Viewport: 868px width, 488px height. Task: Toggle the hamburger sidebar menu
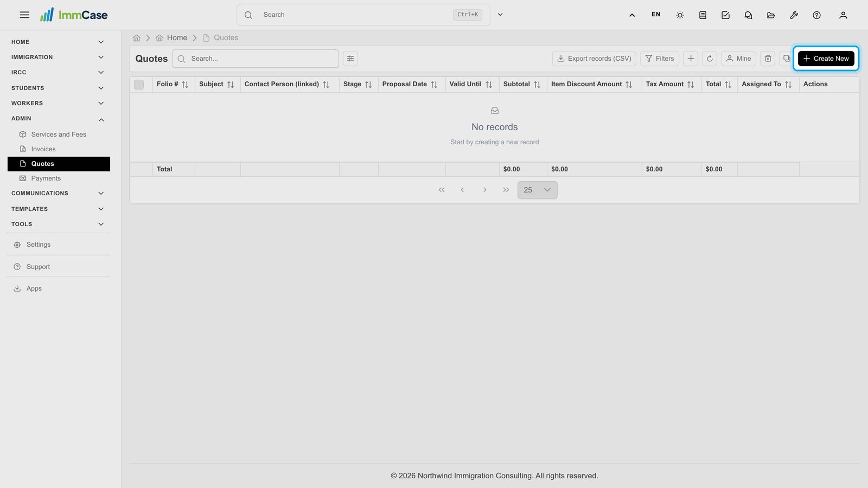pyautogui.click(x=24, y=15)
